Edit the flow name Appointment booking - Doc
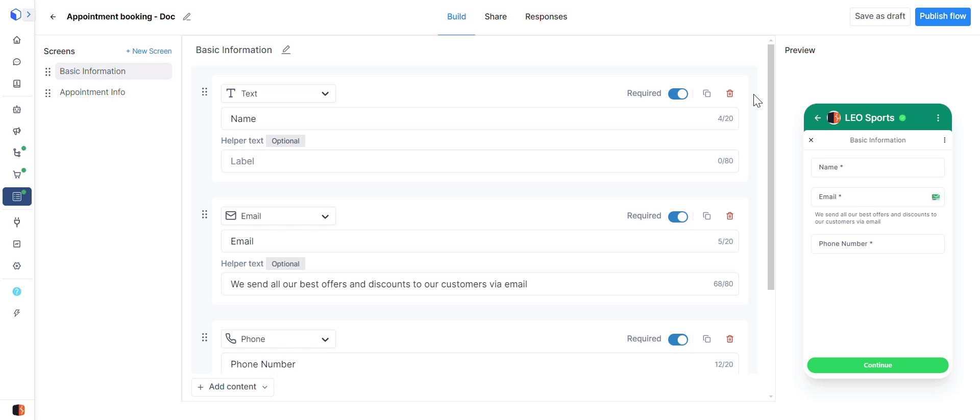 click(187, 17)
